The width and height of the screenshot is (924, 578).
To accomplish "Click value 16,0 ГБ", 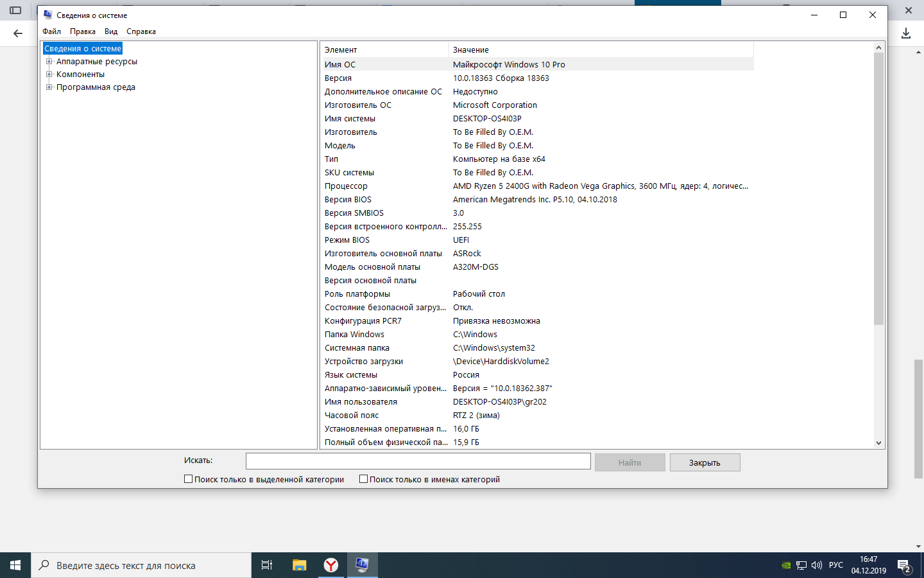I will pos(466,428).
